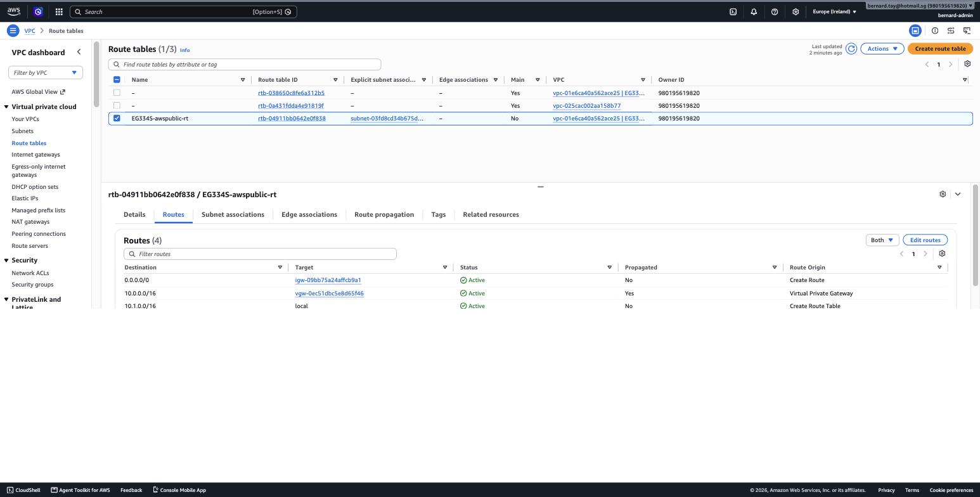The width and height of the screenshot is (980, 497).
Task: Open the Actions dropdown
Action: 882,49
